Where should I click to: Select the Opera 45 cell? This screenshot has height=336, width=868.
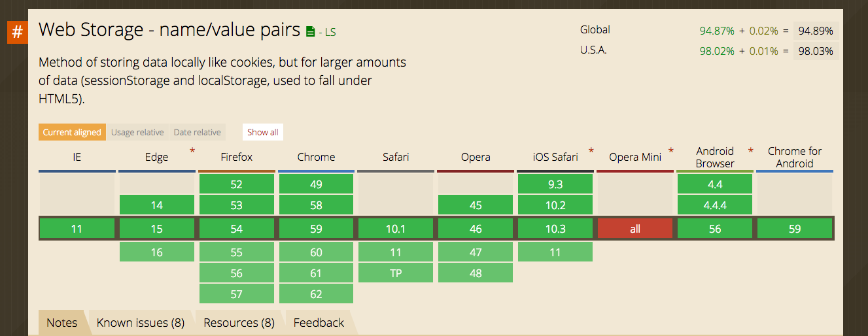click(x=476, y=205)
